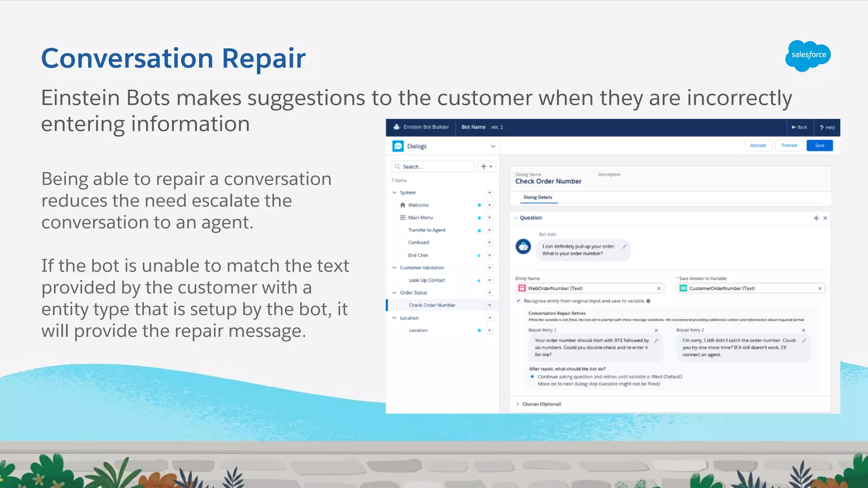Click the '7 Items' count text

tap(399, 180)
